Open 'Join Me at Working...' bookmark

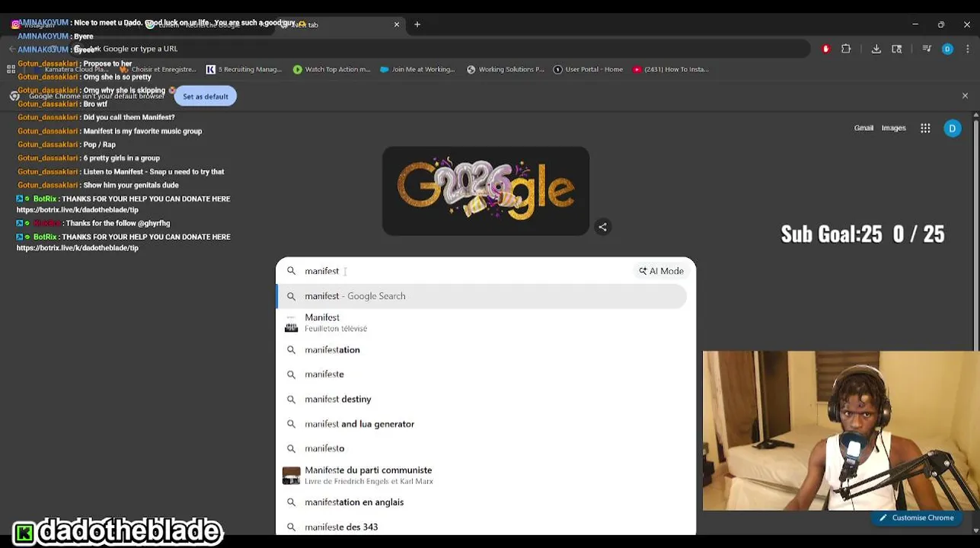(417, 69)
